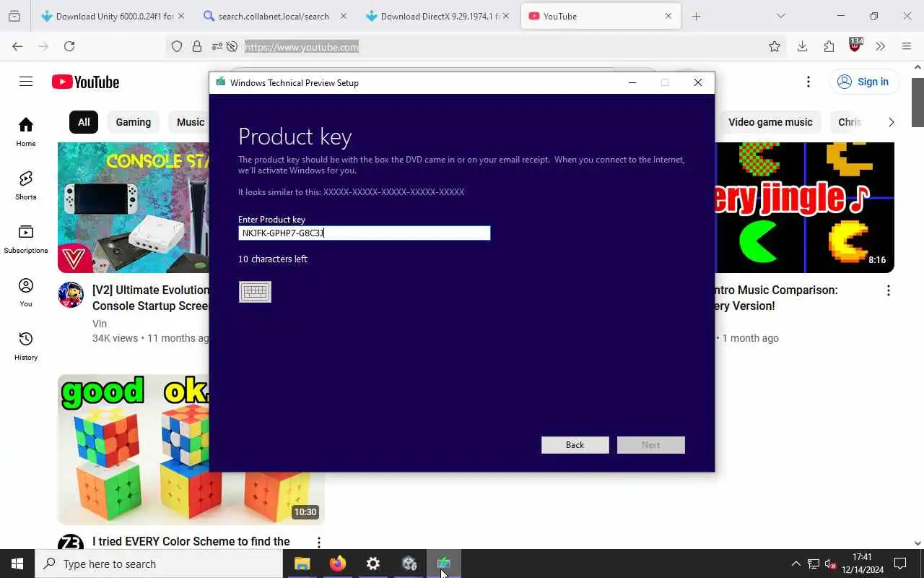Open YouTube hamburger guide menu

coord(26,82)
